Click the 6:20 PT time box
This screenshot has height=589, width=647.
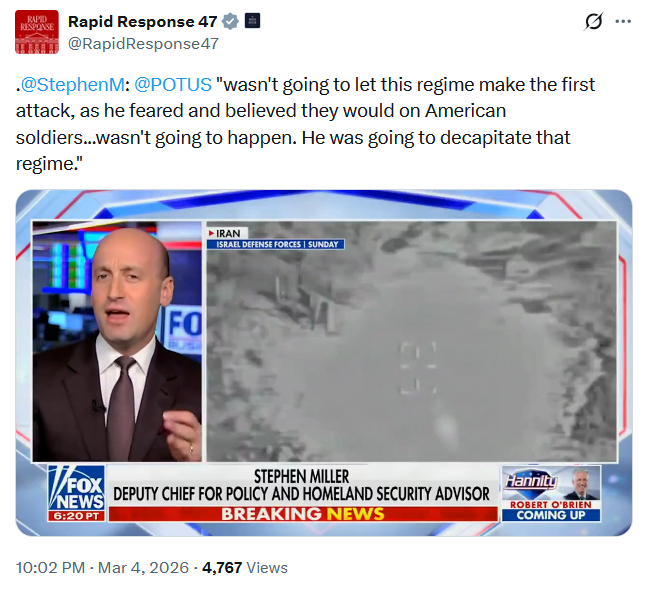(76, 516)
